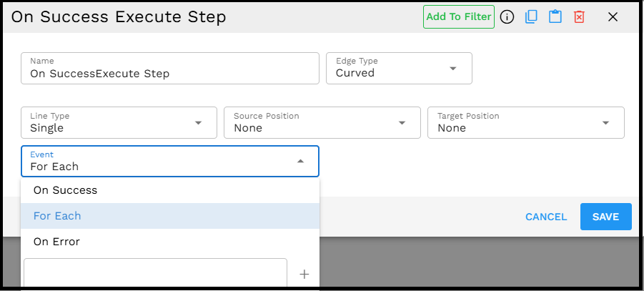This screenshot has height=291, width=644.
Task: Close the dialog with X icon
Action: tap(613, 17)
